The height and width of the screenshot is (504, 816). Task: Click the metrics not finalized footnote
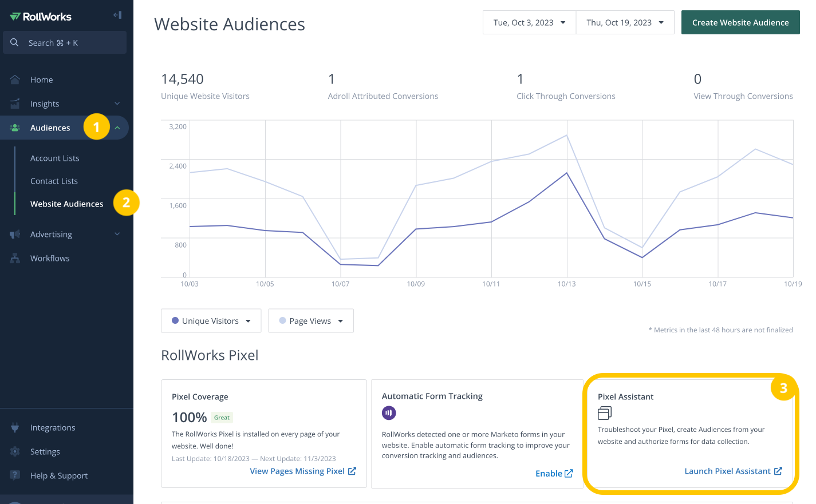720,330
